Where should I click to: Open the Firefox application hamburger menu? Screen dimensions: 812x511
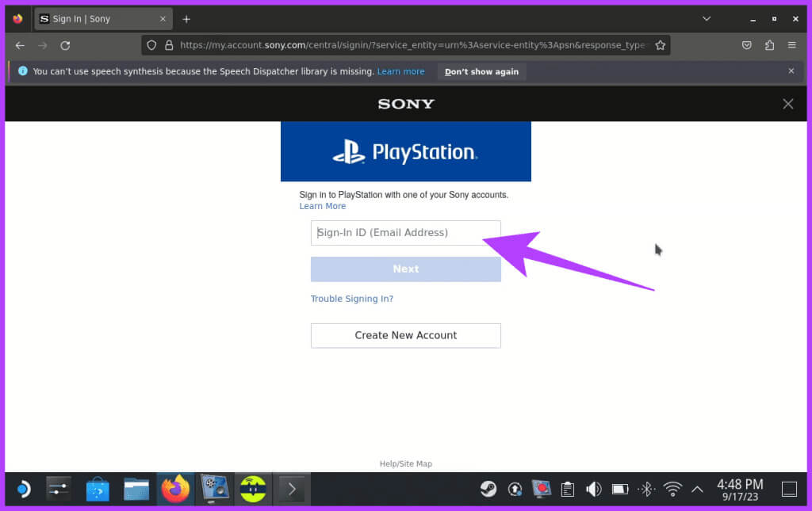pos(792,45)
